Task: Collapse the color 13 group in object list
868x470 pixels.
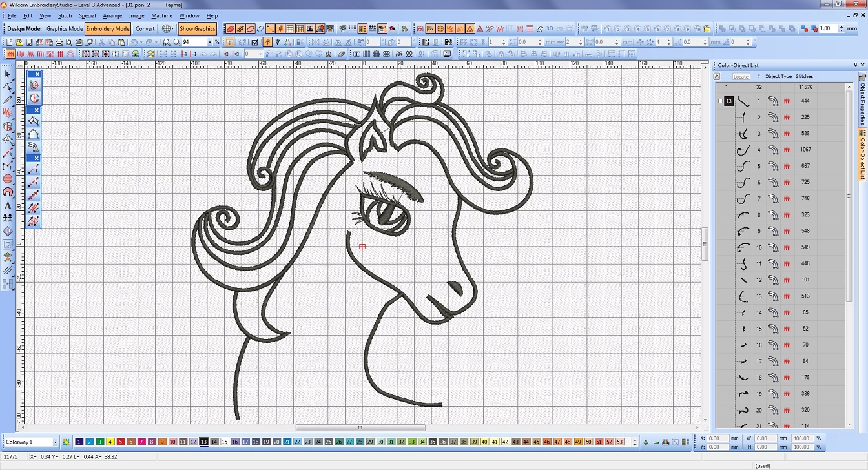Action: click(720, 101)
